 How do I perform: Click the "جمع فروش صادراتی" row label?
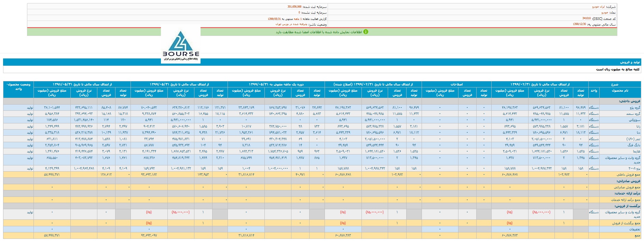tap(627, 187)
